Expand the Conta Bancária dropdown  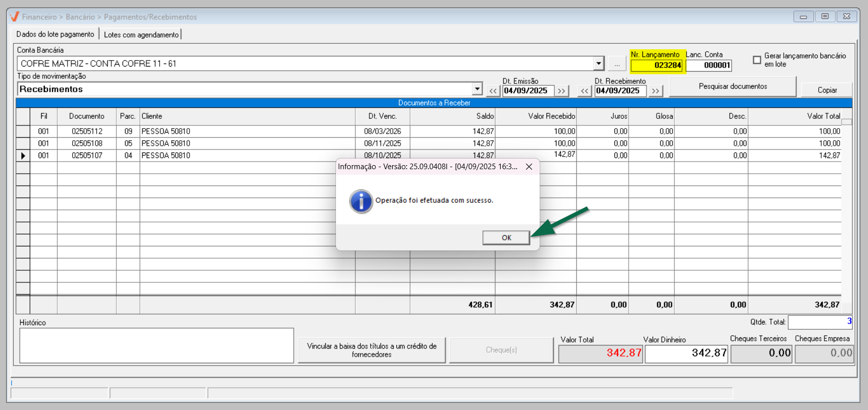[x=598, y=64]
